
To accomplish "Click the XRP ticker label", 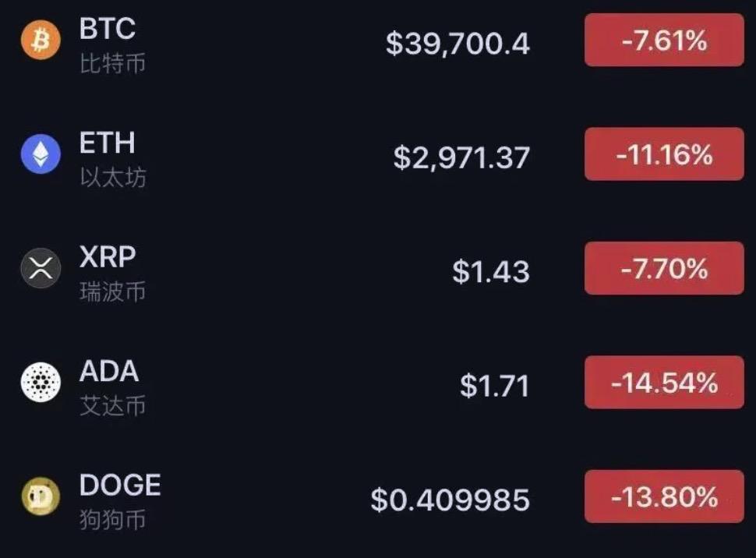I will point(108,257).
